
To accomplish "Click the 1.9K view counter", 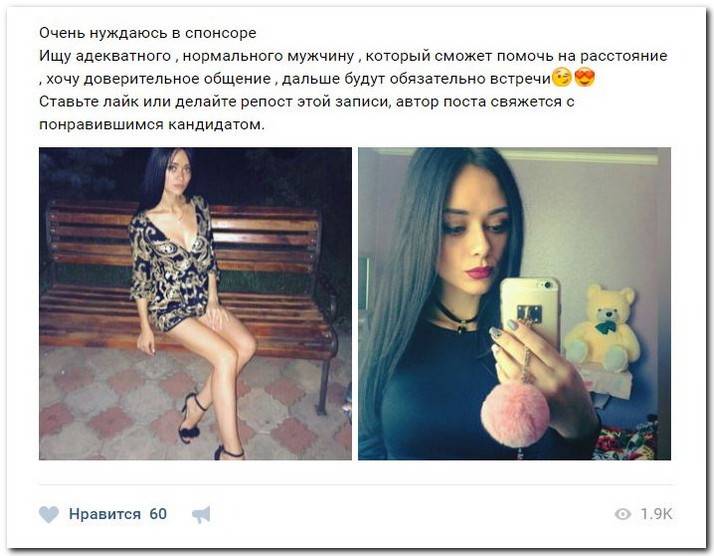I will [656, 514].
